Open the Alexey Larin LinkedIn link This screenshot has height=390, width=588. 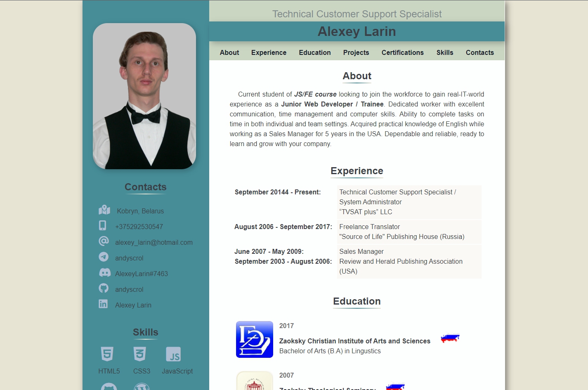pyautogui.click(x=133, y=305)
